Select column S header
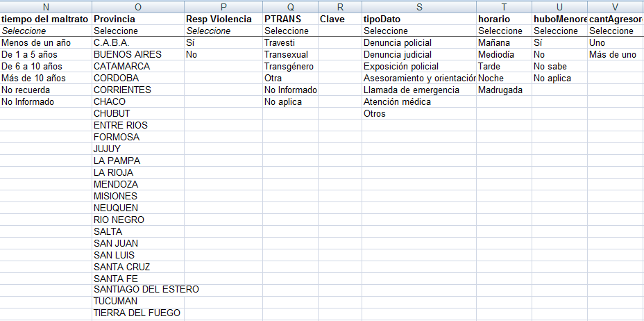The width and height of the screenshot is (644, 321). click(418, 6)
